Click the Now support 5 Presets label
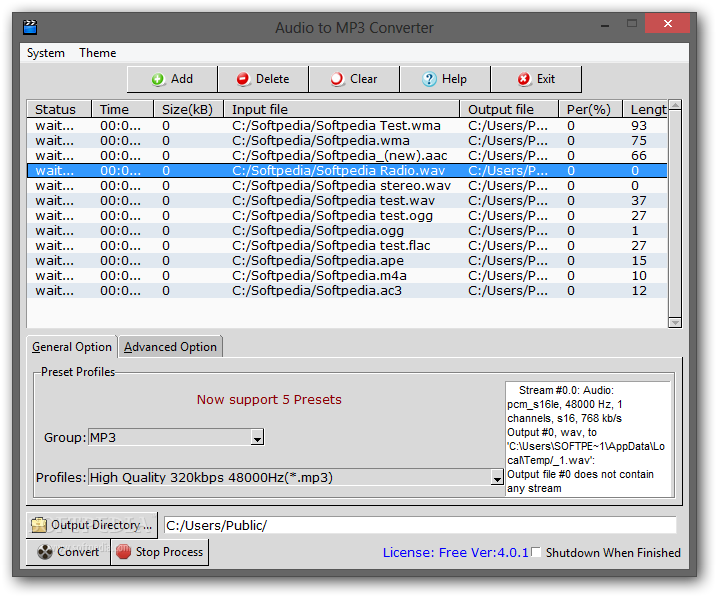 click(x=269, y=400)
